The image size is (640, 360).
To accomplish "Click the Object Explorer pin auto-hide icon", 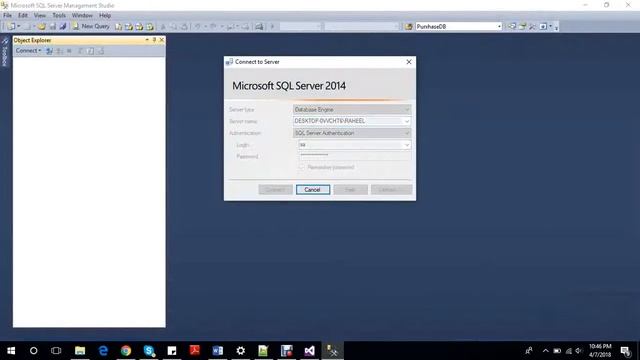I will tap(154, 40).
